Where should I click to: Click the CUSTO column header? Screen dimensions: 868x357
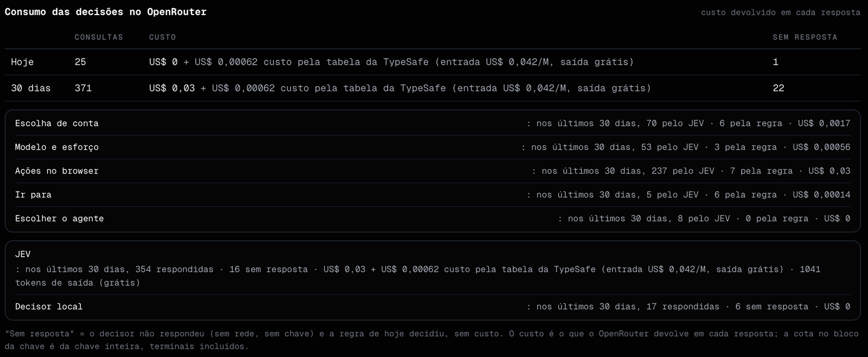163,37
